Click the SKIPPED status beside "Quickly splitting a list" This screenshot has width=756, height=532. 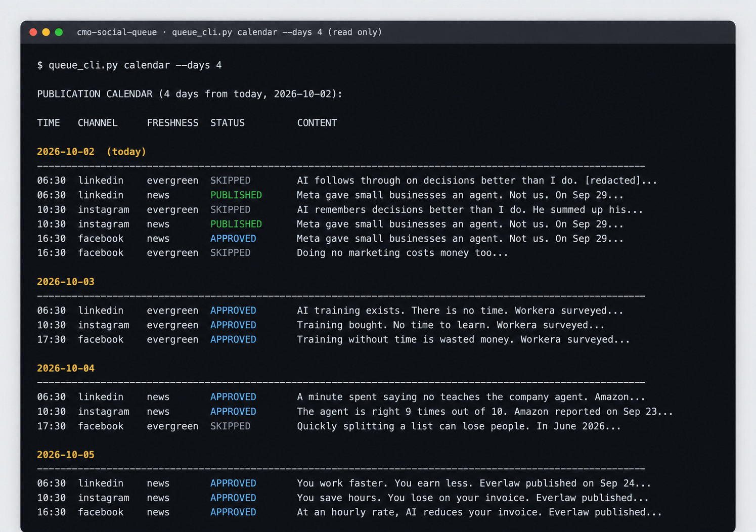(230, 426)
